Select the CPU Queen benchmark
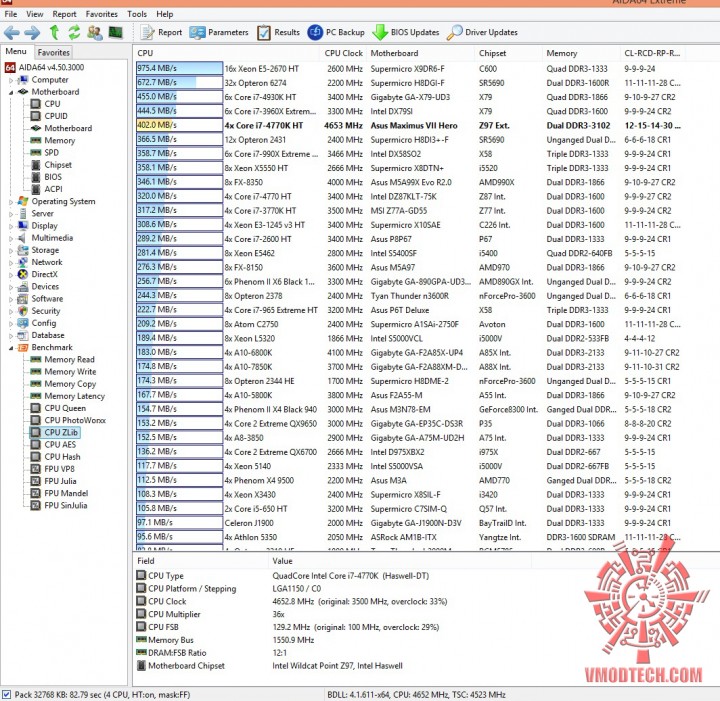Screen dimensions: 720x701 point(58,408)
